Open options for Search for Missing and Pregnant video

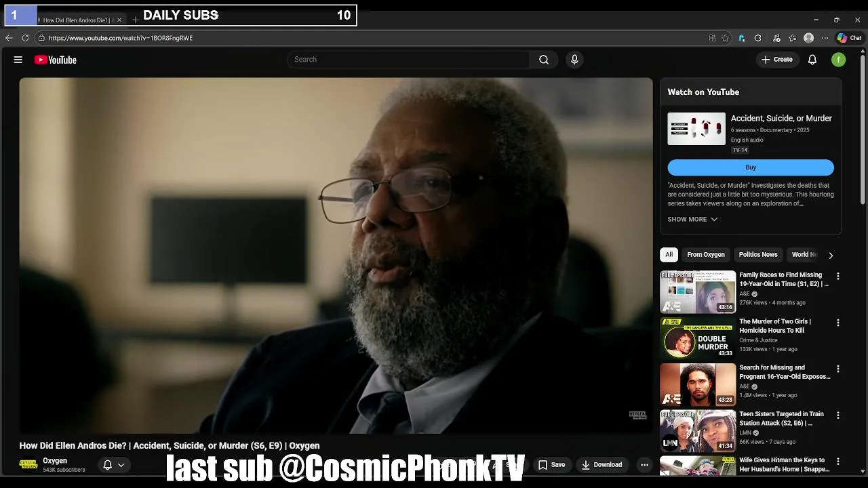[x=837, y=369]
